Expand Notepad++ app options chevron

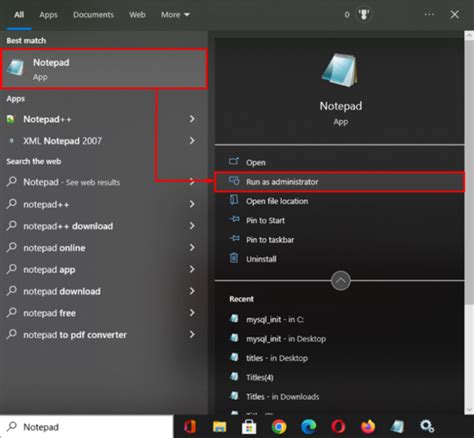192,119
